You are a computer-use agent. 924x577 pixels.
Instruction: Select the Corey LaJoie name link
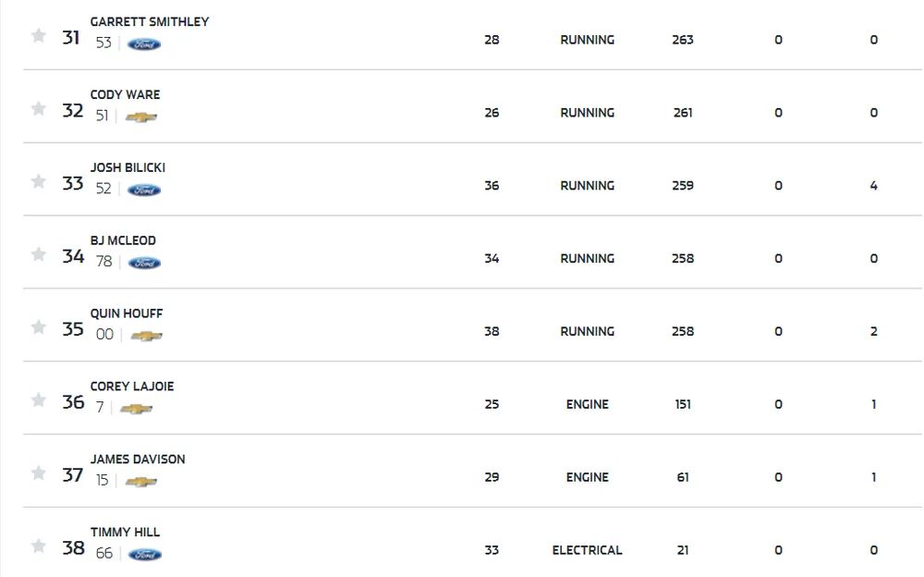(132, 386)
